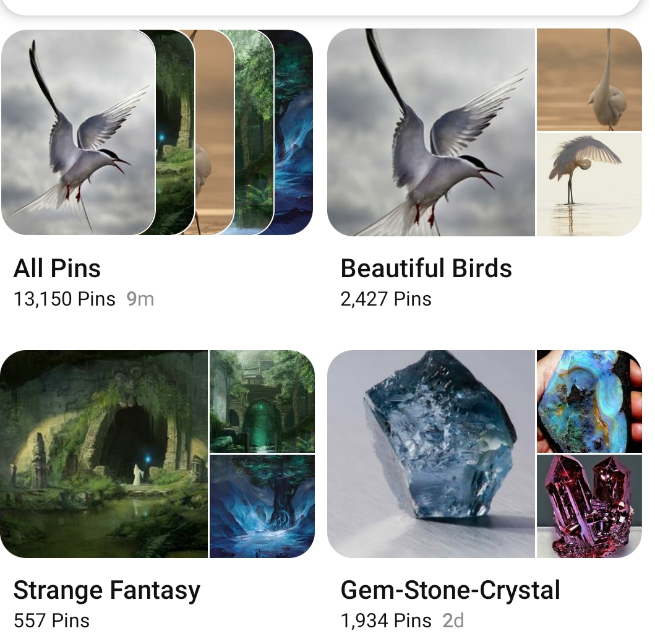Tap the large tern image in Beautiful Birds
655x644 pixels.
(x=431, y=132)
